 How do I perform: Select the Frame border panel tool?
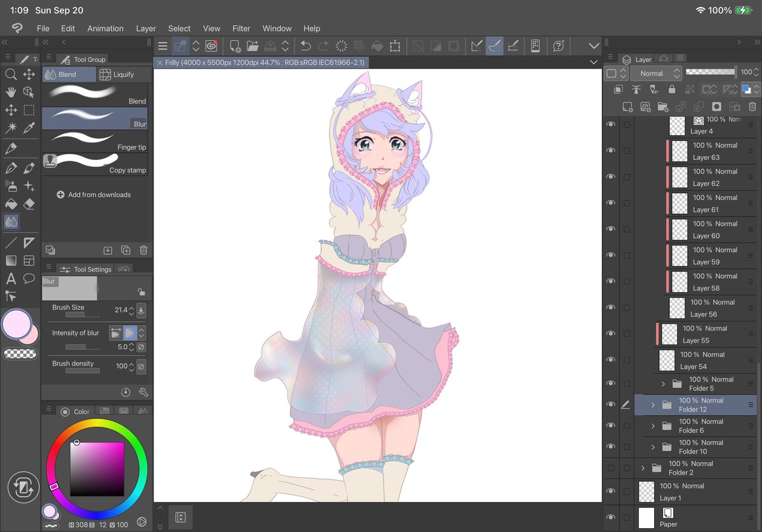click(29, 260)
